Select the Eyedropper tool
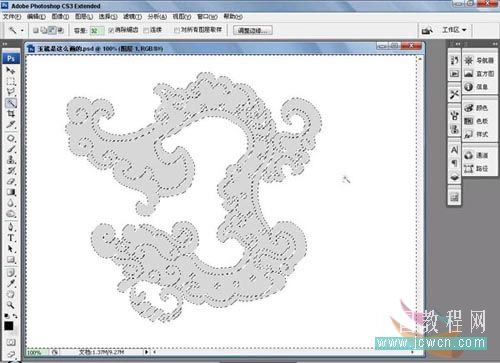 pyautogui.click(x=11, y=283)
